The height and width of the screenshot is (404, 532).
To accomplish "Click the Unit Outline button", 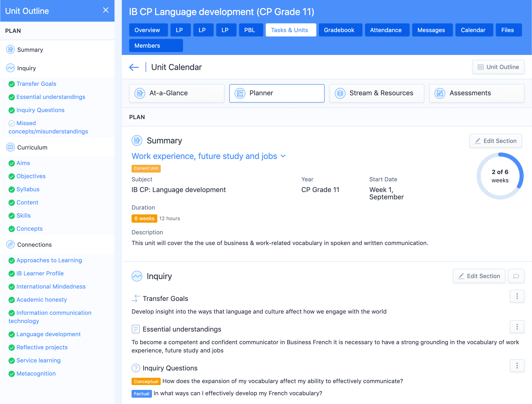I will [x=498, y=67].
